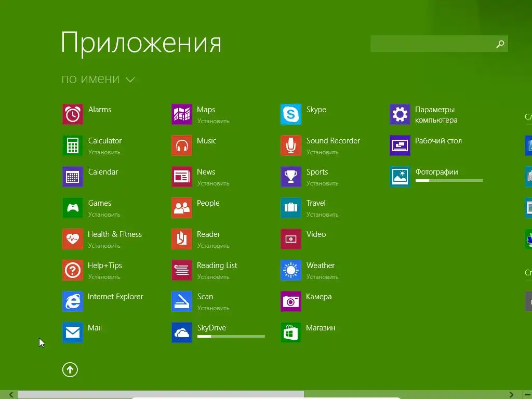Open the Calculator app icon

tap(73, 145)
